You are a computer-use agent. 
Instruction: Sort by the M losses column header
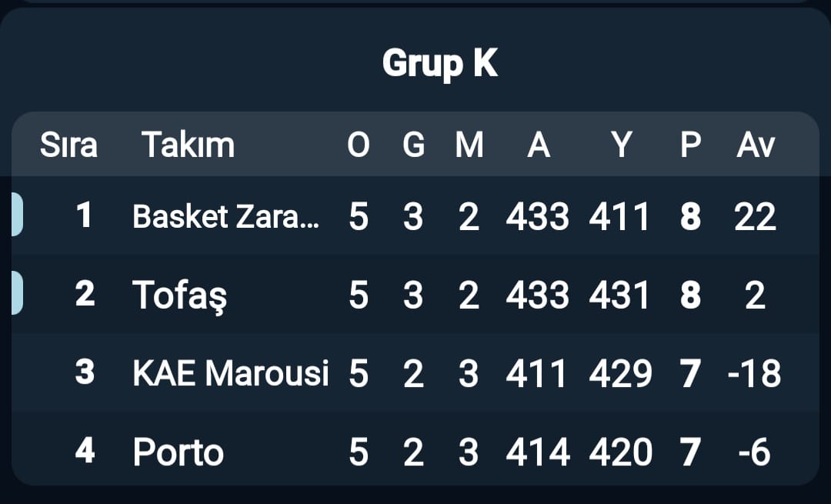tap(469, 145)
